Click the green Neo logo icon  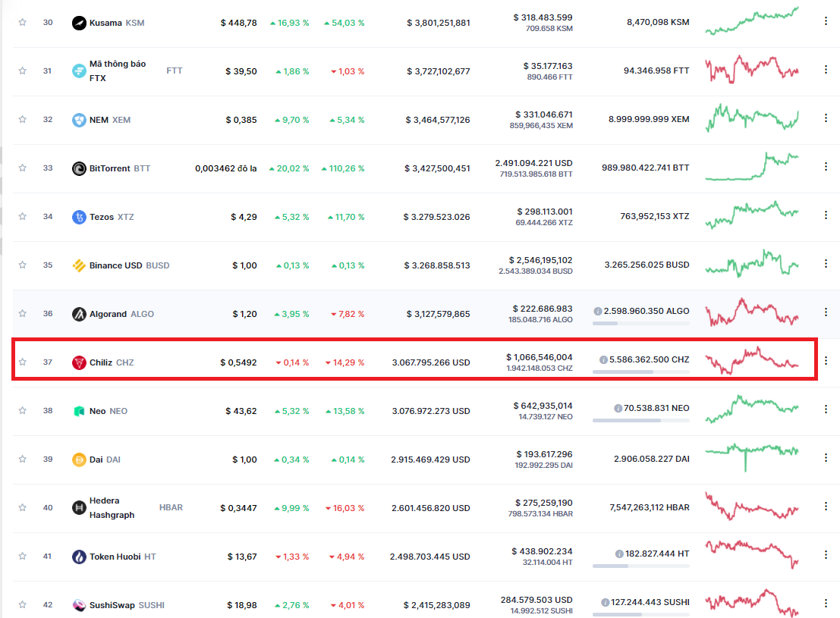(x=79, y=411)
